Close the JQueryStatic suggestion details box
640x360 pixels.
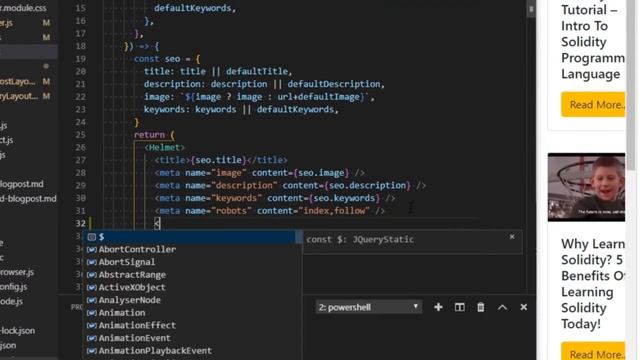(512, 237)
